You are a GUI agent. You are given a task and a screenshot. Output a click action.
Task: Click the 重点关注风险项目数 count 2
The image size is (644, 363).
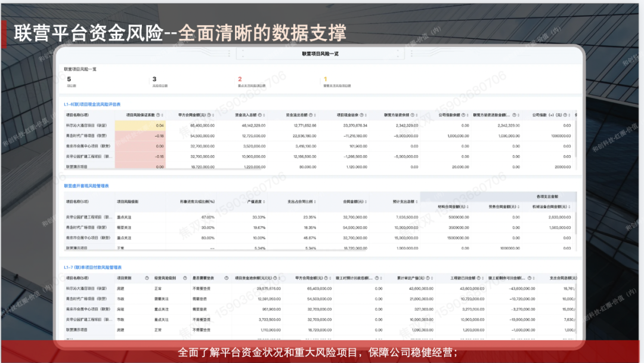tap(240, 79)
